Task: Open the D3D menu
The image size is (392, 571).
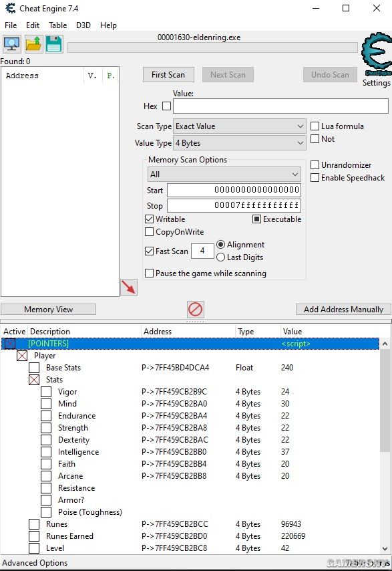Action: (83, 25)
